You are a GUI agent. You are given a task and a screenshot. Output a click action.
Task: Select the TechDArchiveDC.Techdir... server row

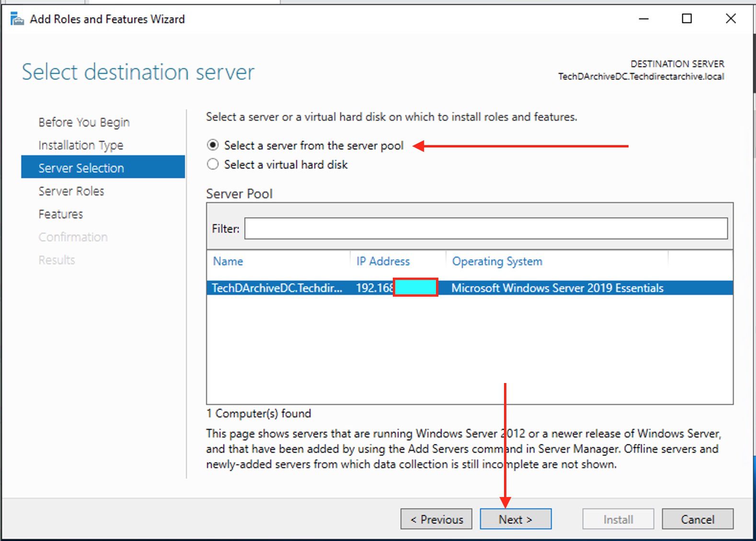tap(470, 288)
